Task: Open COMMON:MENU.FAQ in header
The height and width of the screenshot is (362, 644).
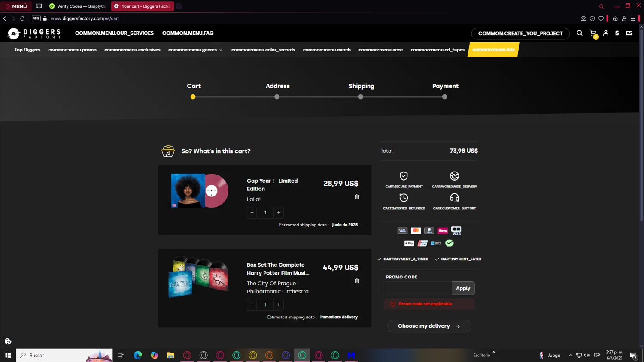Action: point(188,33)
